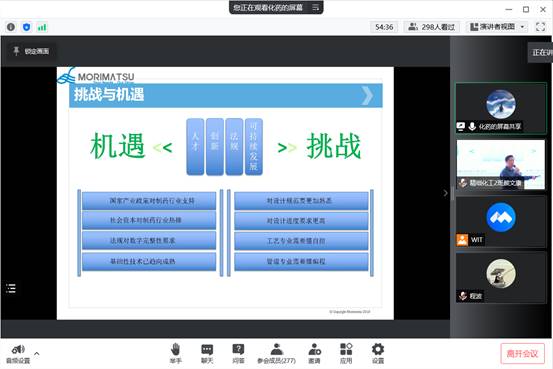Viewport: 553px width, 369px height.
Task: Click the red 离开会议 leave button
Action: coord(522,353)
